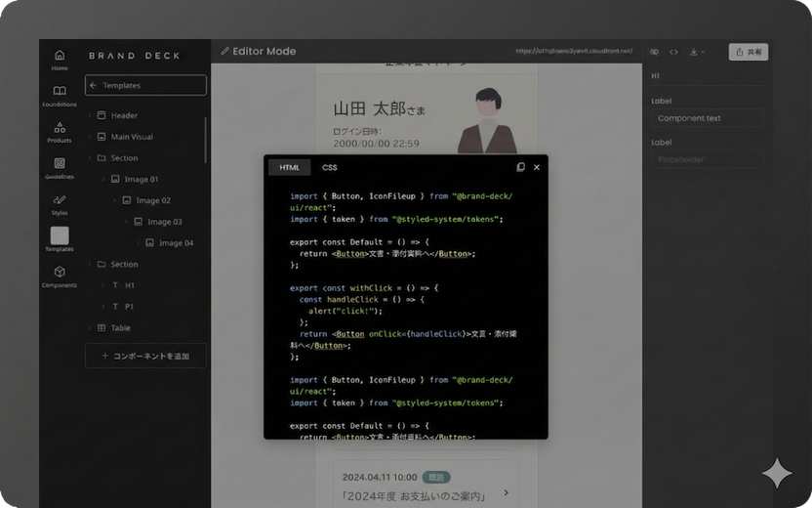The image size is (812, 508).
Task: Copy code using the copy icon
Action: point(520,167)
